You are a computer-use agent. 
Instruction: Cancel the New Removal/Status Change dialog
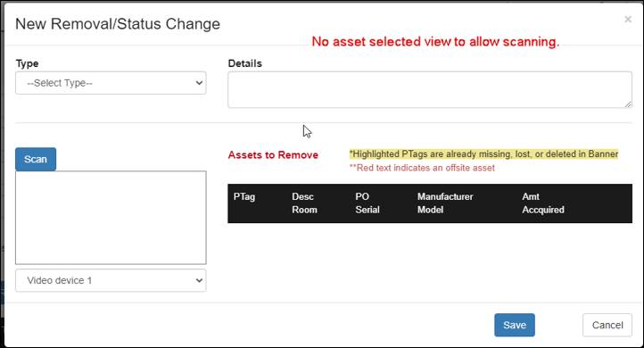(x=607, y=325)
